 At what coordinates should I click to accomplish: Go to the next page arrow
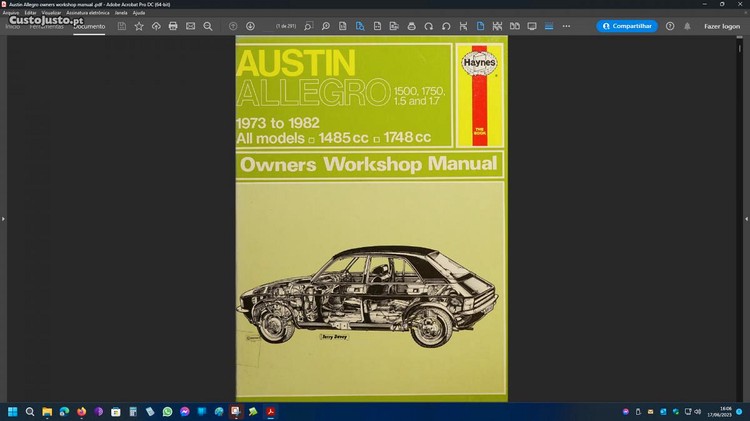tap(250, 26)
